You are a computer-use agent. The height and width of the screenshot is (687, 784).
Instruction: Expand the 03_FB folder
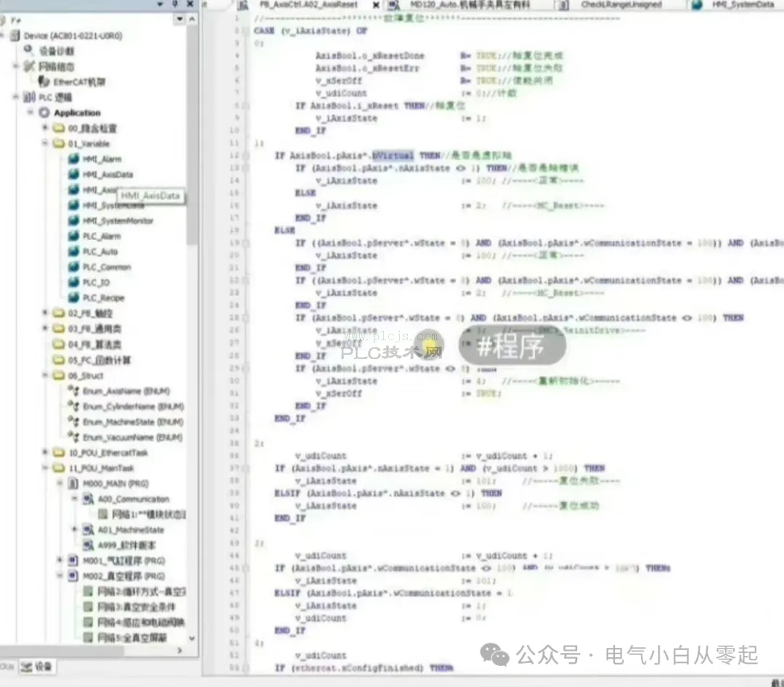[x=45, y=328]
